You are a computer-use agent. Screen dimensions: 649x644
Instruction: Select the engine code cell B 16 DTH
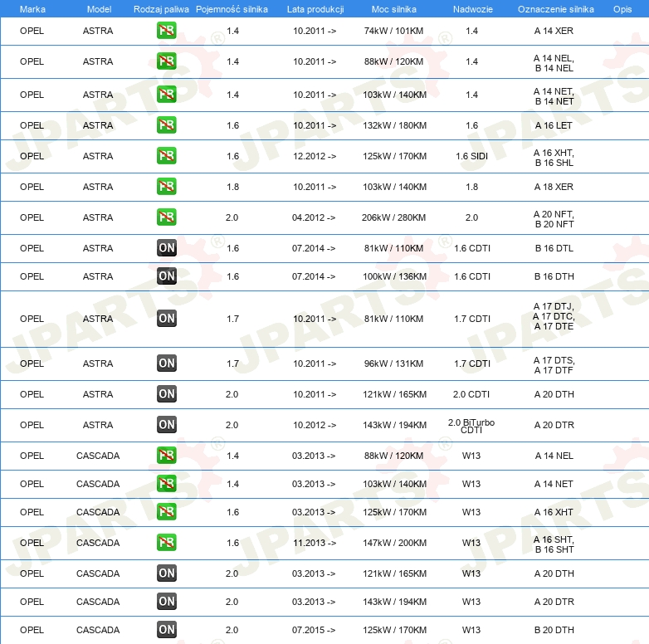click(x=554, y=276)
